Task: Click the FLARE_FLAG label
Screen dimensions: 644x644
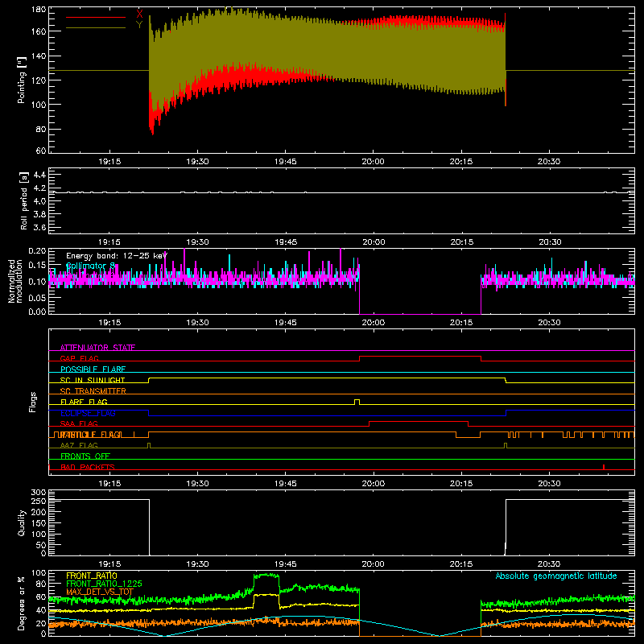Action: tap(84, 402)
